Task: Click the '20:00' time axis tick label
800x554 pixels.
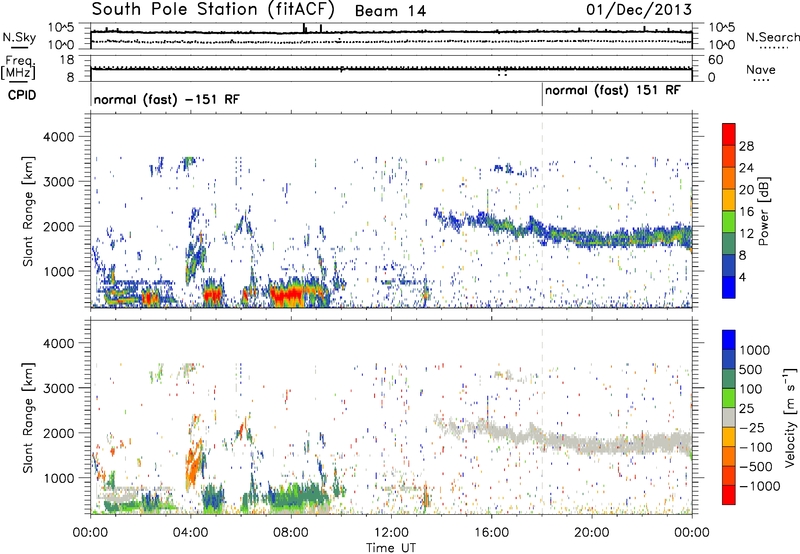Action: pos(591,533)
